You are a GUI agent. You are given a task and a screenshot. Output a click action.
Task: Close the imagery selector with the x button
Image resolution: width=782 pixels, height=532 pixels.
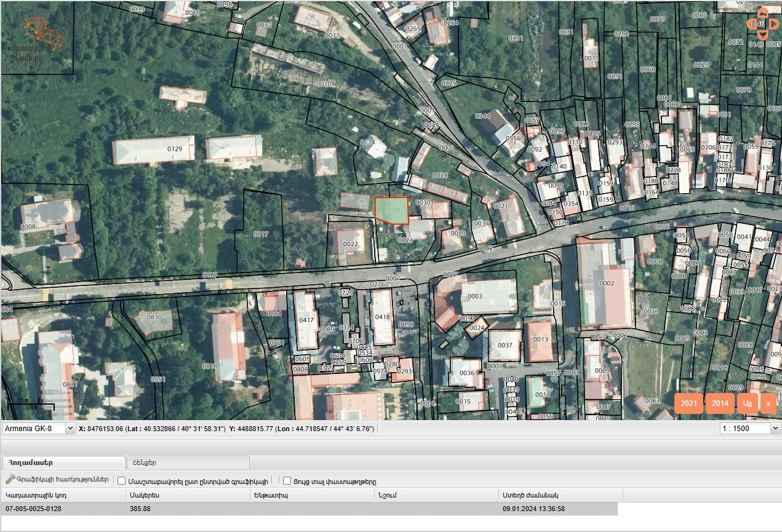(x=768, y=403)
